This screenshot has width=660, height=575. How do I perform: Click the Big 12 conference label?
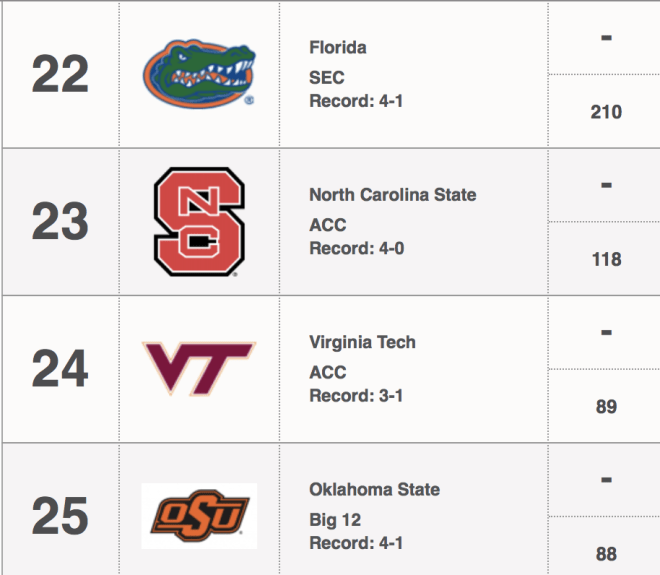click(335, 520)
